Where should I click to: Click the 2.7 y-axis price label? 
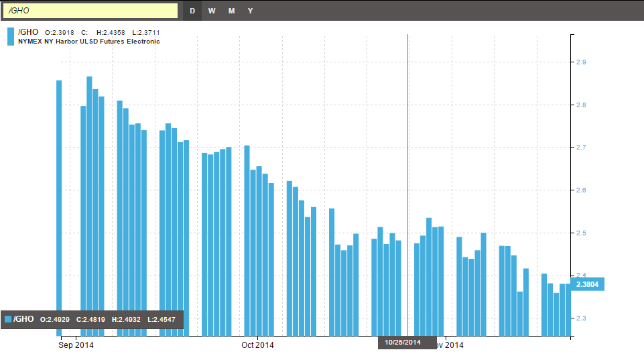coord(581,147)
